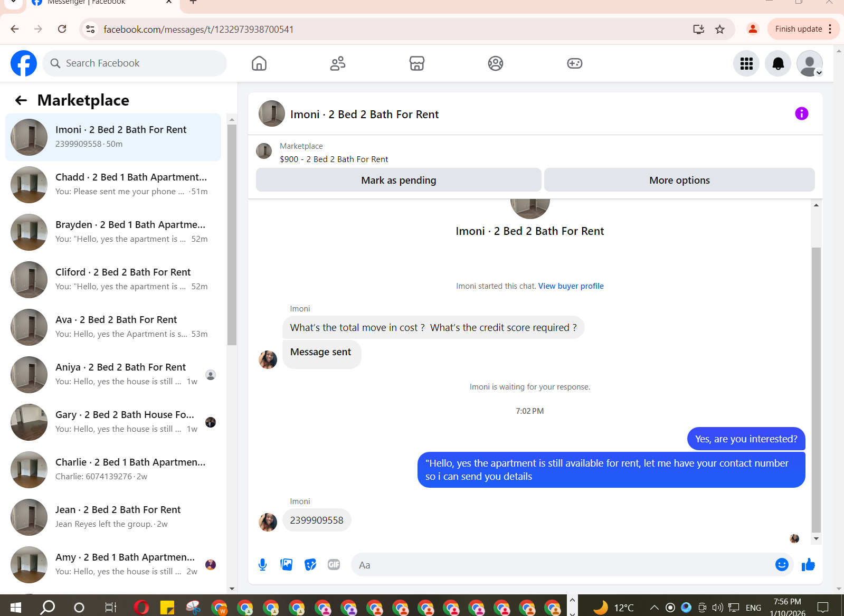Open Windows taskbar search

click(48, 608)
